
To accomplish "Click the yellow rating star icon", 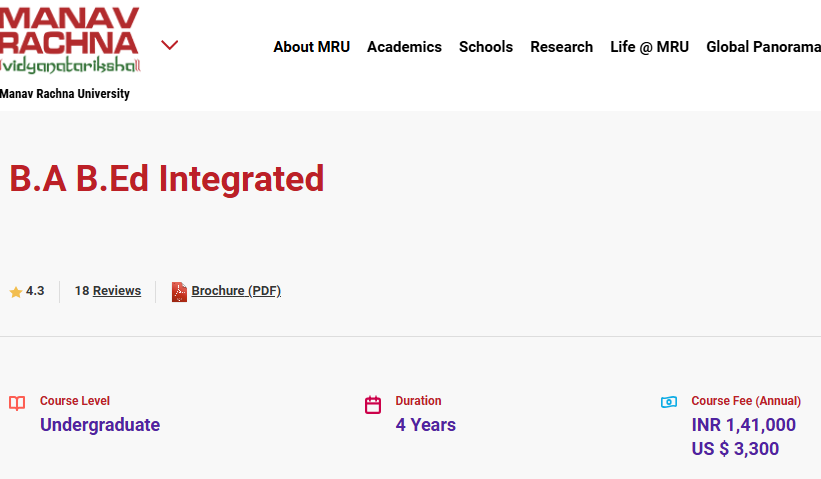I will click(x=16, y=292).
